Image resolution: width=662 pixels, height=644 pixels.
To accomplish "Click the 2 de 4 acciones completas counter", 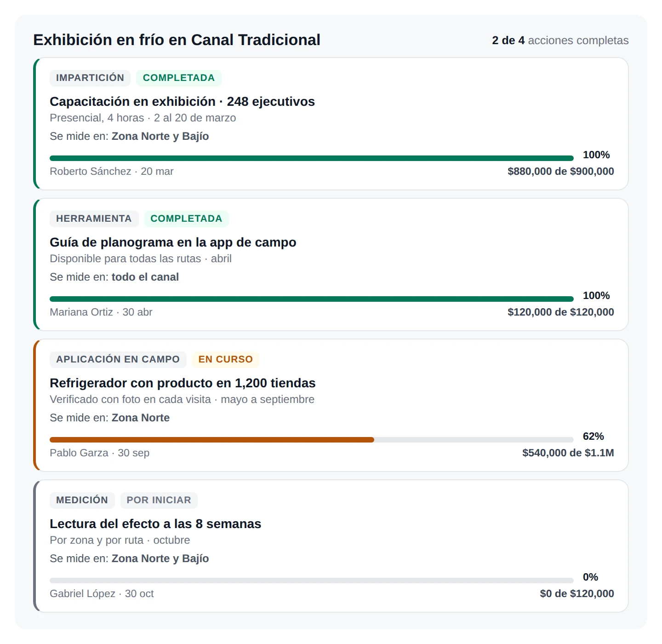I will pos(560,40).
